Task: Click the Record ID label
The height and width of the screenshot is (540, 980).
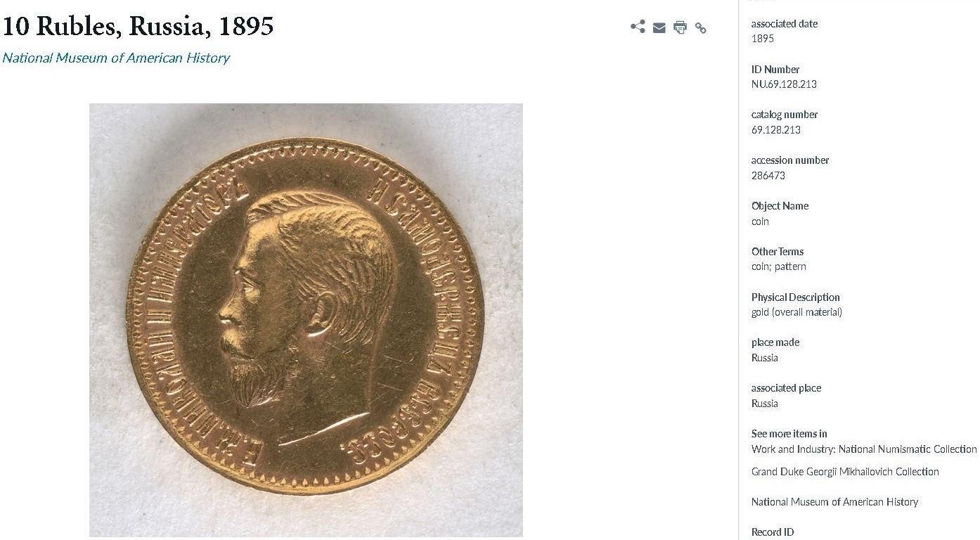Action: [773, 532]
